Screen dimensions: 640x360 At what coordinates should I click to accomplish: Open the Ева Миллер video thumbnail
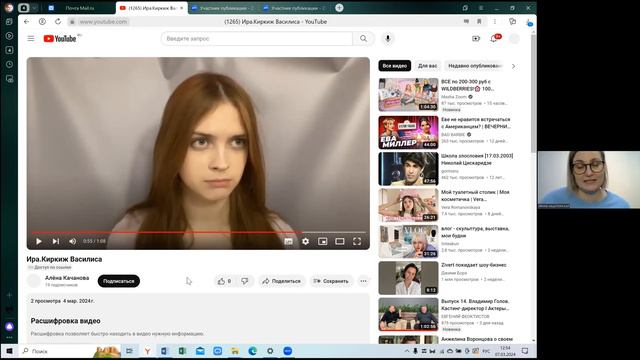click(408, 132)
